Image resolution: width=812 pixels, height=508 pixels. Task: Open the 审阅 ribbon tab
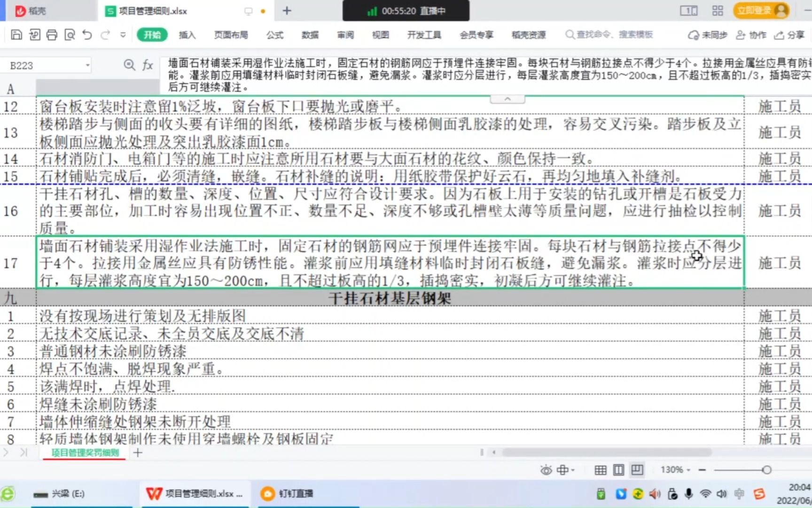point(345,35)
